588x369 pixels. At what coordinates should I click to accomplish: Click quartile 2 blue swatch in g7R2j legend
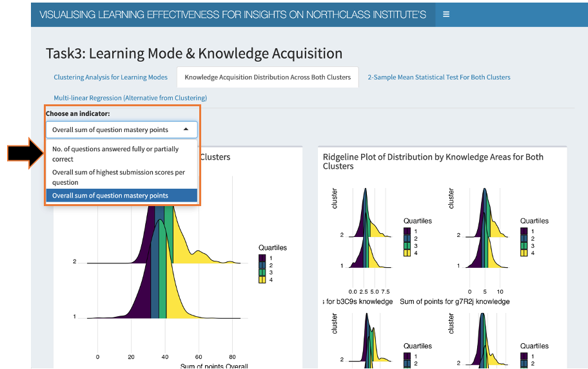[x=524, y=238]
